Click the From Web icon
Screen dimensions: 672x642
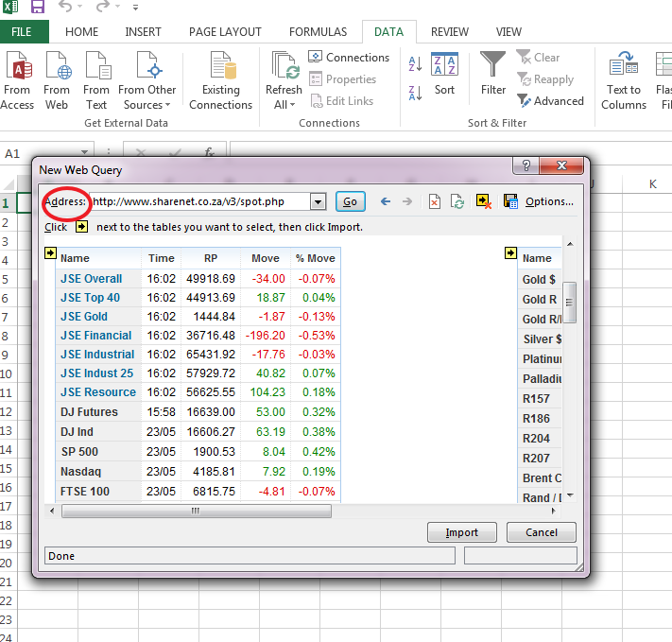[59, 65]
